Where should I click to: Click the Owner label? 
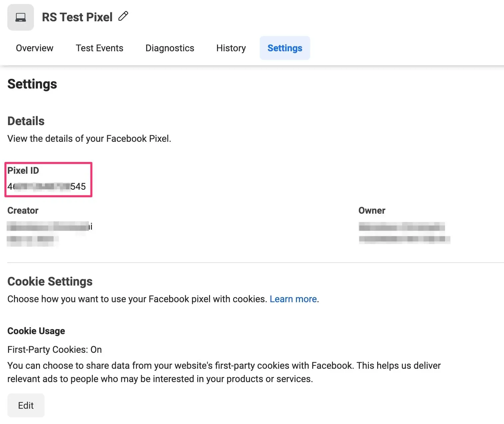[x=372, y=210]
